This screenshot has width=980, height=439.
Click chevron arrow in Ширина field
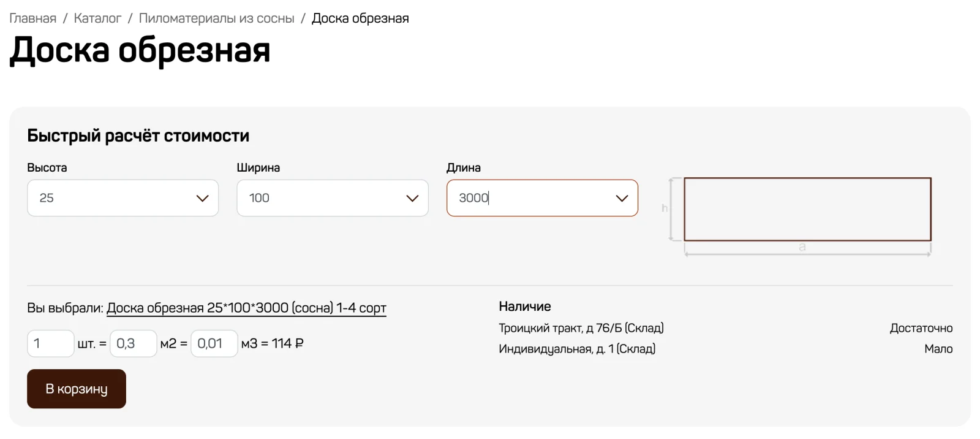tap(412, 198)
